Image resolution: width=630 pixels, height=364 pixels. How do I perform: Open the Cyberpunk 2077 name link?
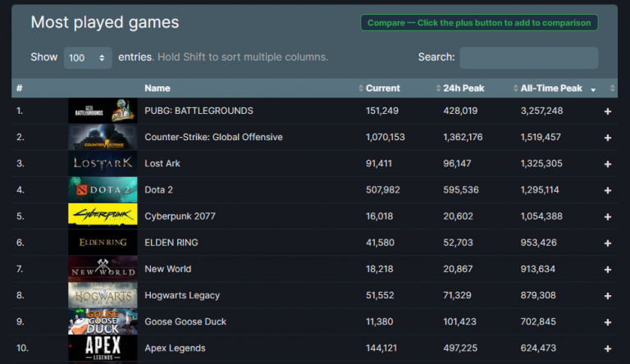pos(180,216)
